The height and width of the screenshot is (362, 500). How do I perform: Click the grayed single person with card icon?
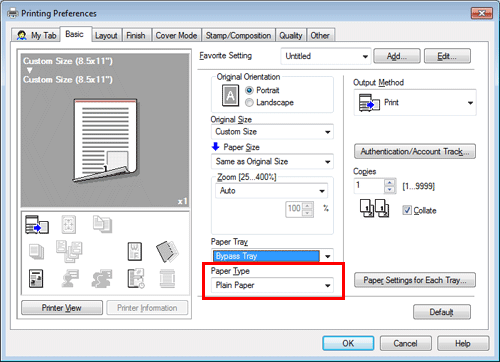click(x=70, y=279)
